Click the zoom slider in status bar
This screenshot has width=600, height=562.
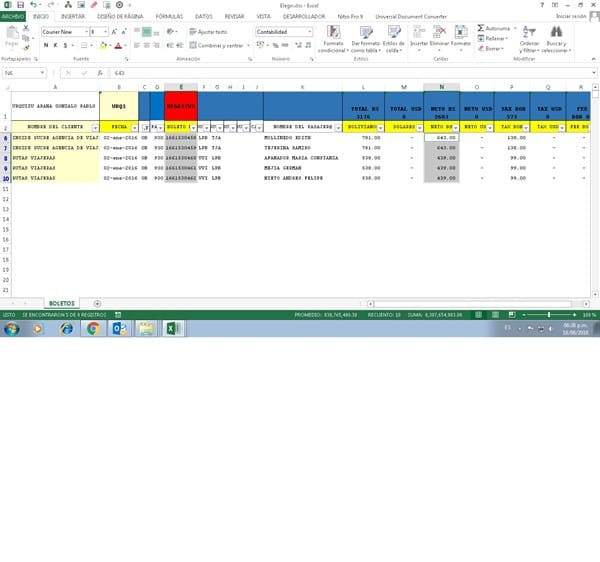click(549, 314)
